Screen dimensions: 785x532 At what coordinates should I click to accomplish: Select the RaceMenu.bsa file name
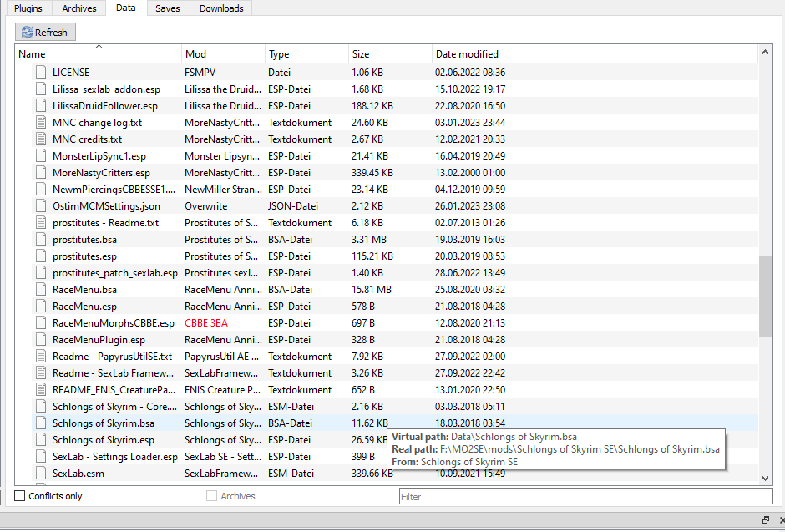[84, 289]
